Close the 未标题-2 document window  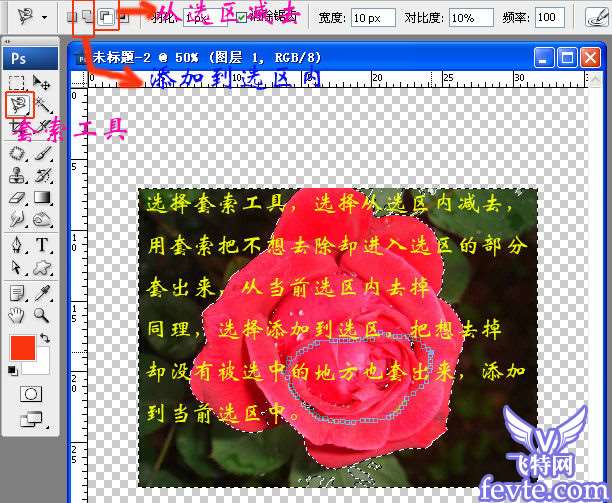[x=590, y=58]
